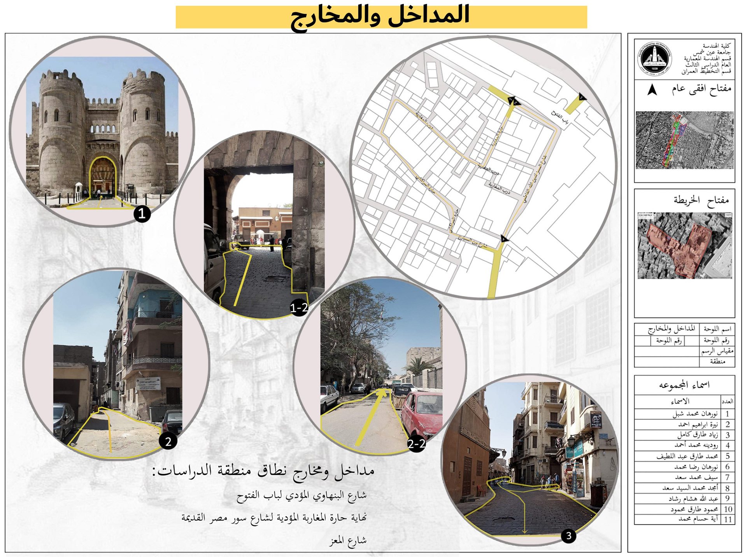Click the black 2-2 badge marker
Viewport: 747px width, 560px height.
pyautogui.click(x=416, y=444)
